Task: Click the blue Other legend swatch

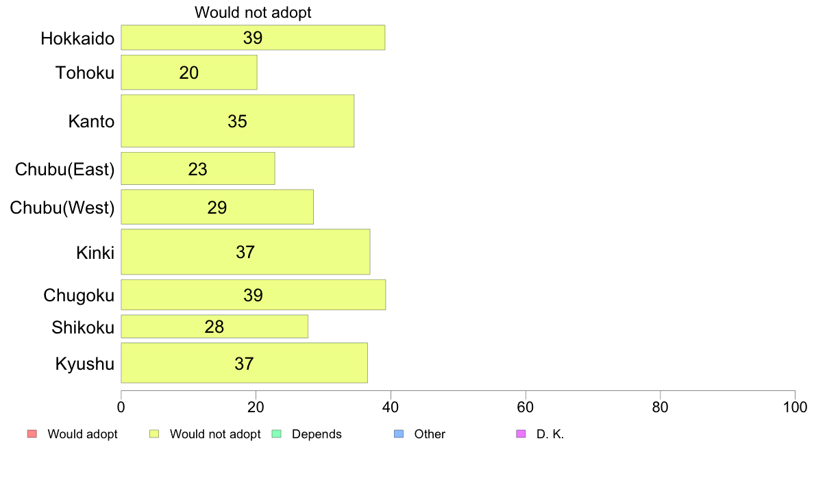Action: click(399, 434)
